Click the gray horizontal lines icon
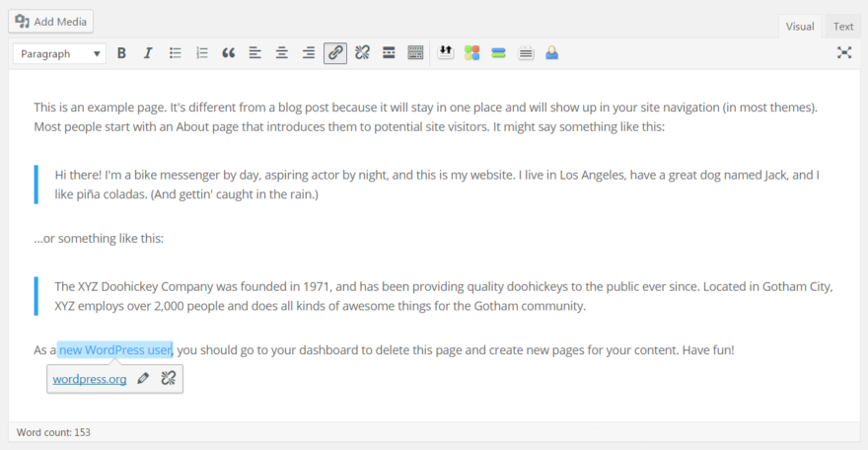This screenshot has height=450, width=868. tap(526, 53)
